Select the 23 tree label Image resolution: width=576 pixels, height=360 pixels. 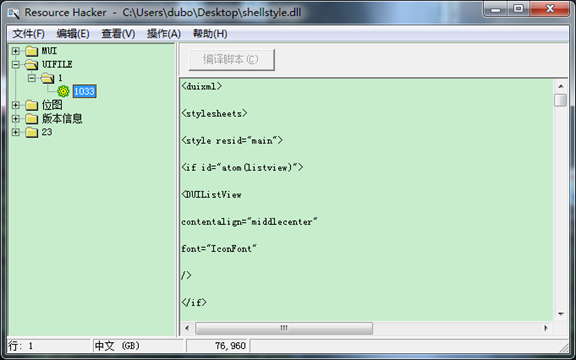(47, 132)
